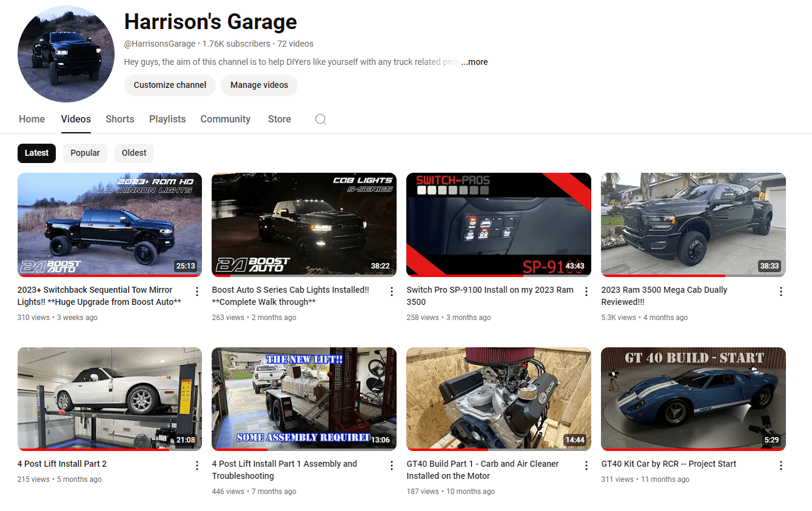Open 4 Post Lift Install Part 2 title
Screen dimensions: 812x511
click(62, 464)
